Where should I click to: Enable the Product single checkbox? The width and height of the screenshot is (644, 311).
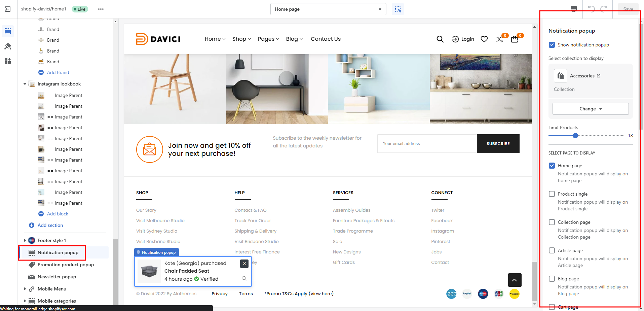click(x=552, y=194)
